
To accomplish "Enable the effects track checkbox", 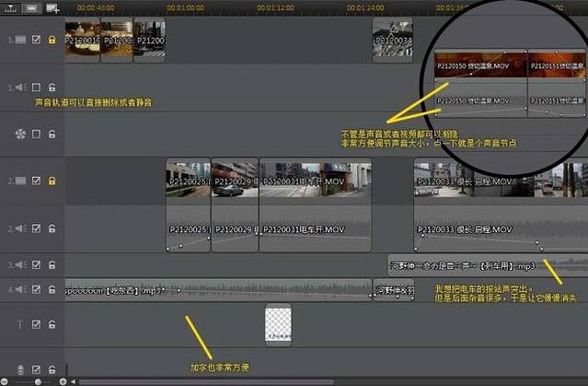I will (37, 135).
